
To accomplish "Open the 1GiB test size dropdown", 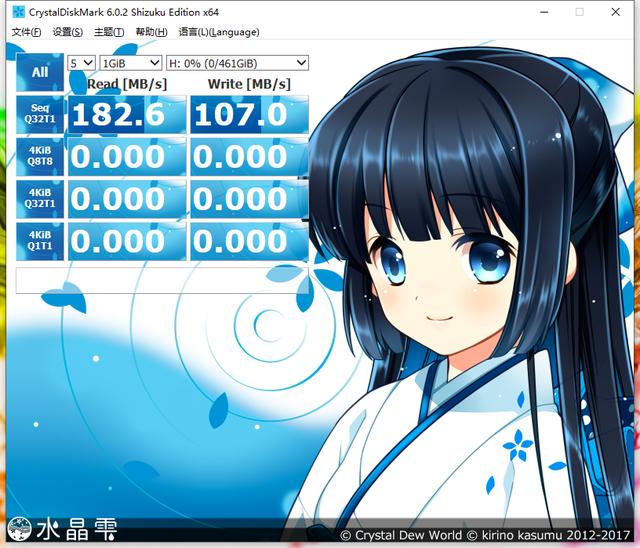I will pos(131,63).
